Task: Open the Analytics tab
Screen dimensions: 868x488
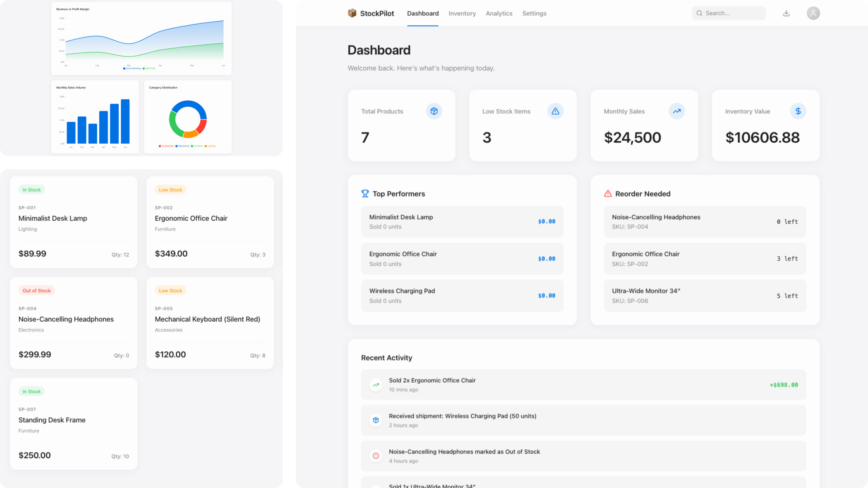Action: tap(499, 14)
